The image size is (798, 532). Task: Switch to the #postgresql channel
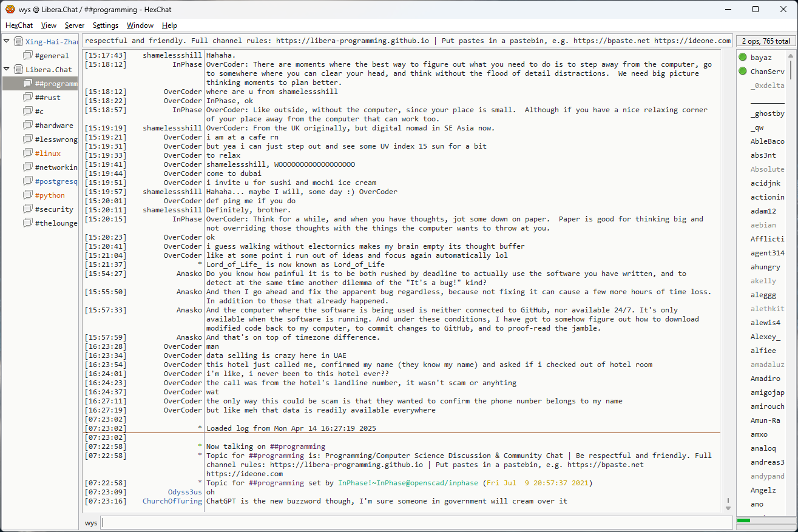tap(56, 181)
